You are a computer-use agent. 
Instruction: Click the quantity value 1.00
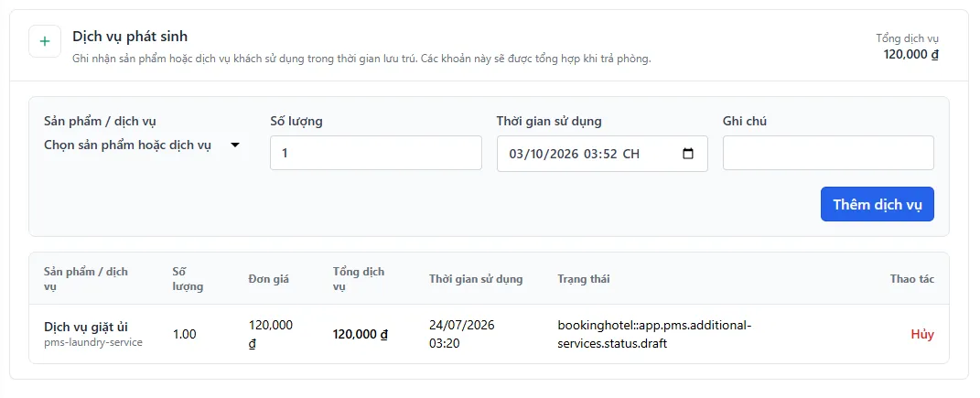click(x=184, y=334)
